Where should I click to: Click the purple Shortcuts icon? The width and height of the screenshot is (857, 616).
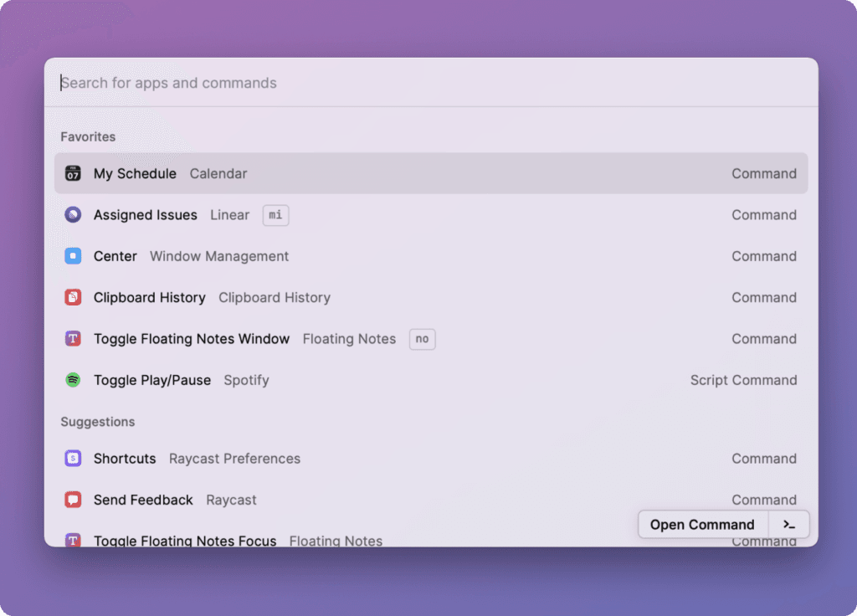[73, 458]
